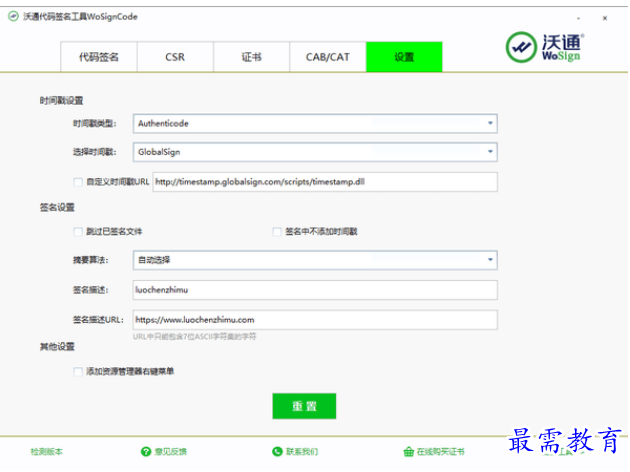
Task: Minimize the WoSignCode window
Action: point(579,18)
